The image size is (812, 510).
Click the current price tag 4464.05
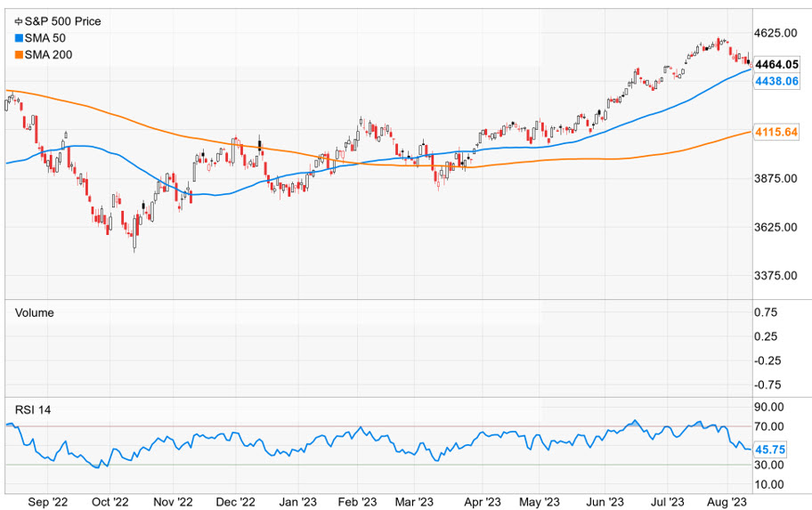pos(775,65)
